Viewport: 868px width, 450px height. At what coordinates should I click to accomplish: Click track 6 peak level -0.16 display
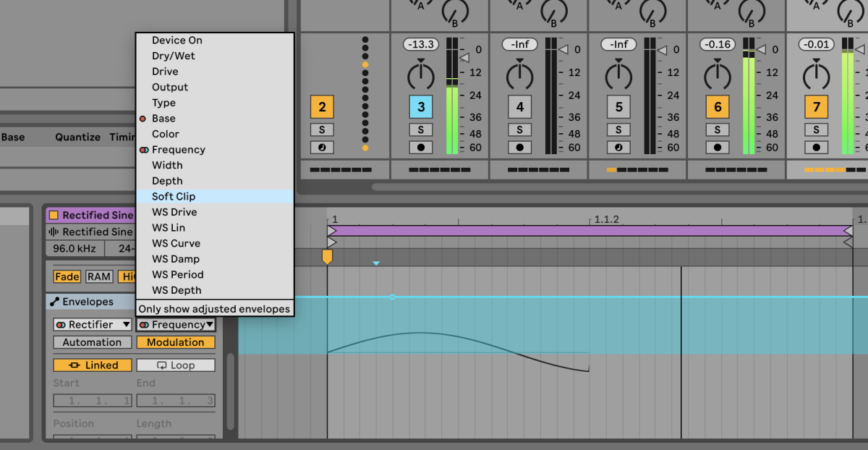click(718, 45)
